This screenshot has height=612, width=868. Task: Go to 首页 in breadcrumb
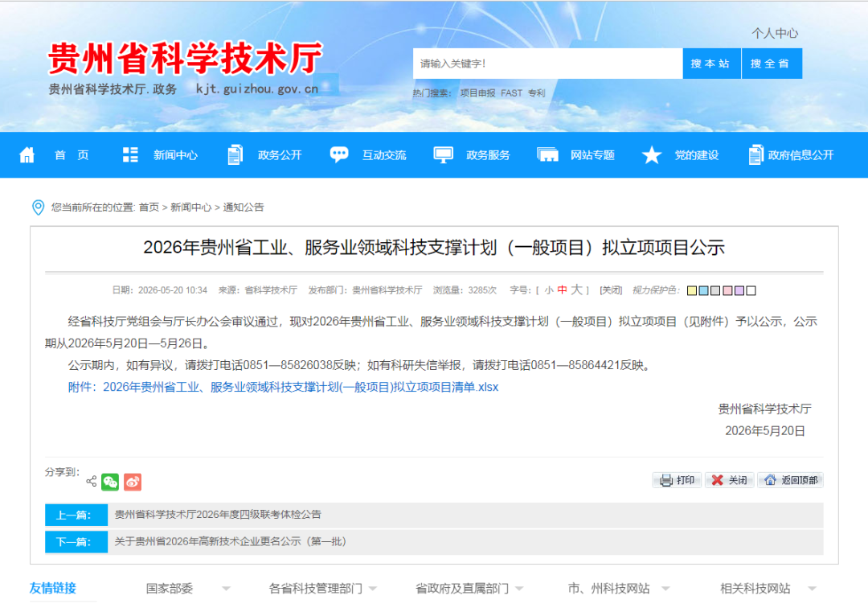point(149,207)
